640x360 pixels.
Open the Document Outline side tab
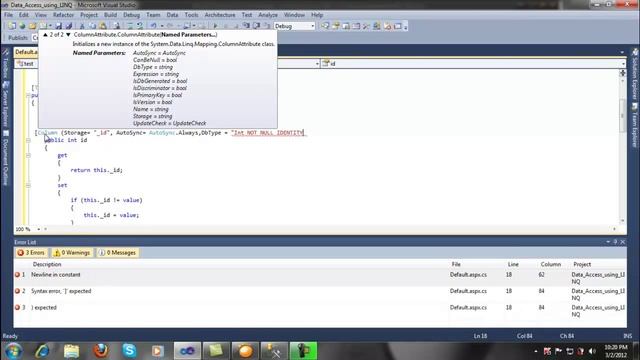point(5,158)
